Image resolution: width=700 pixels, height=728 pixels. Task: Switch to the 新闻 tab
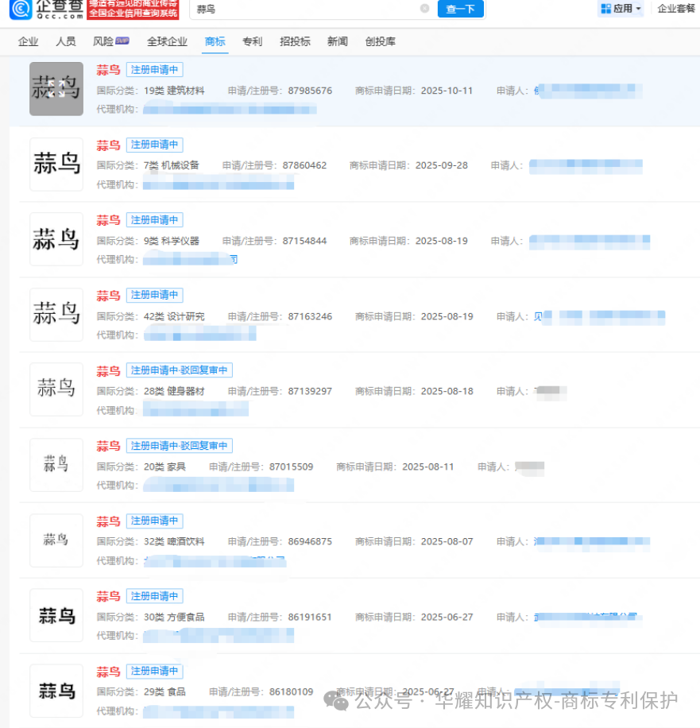338,41
